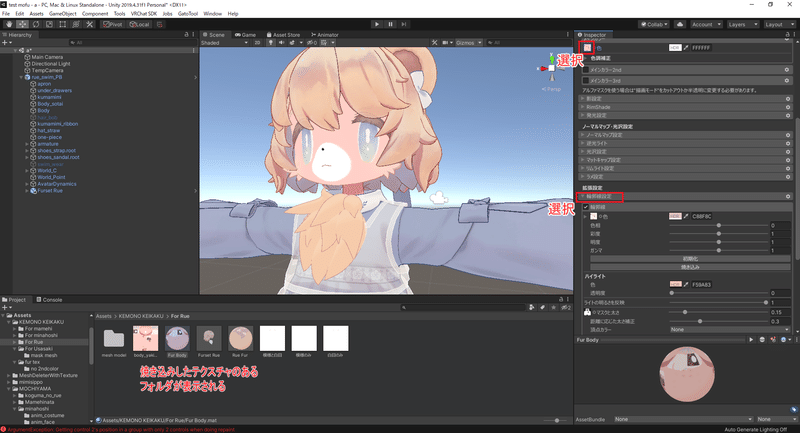Image resolution: width=800 pixels, height=433 pixels.
Task: Toggle scene audio speaker icon
Action: 281,43
